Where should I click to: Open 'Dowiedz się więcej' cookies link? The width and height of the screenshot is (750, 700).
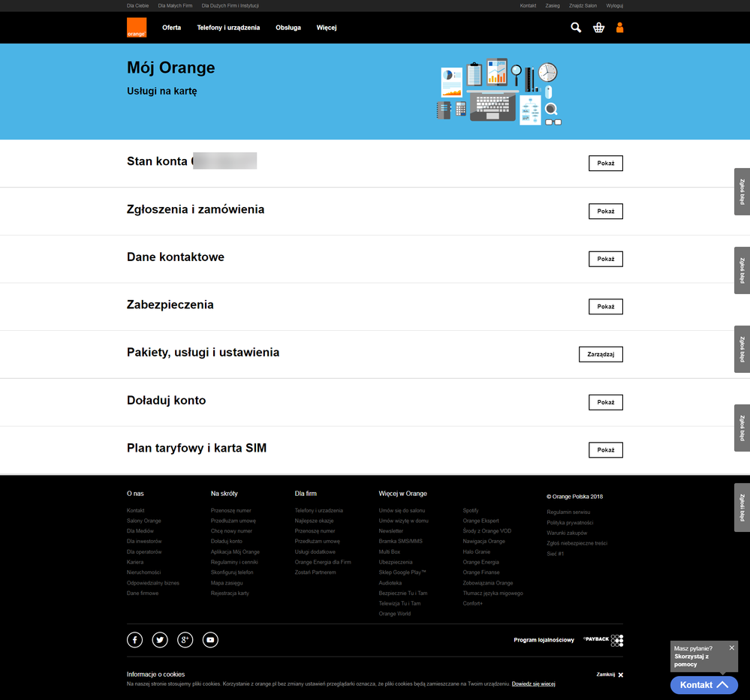coord(533,683)
